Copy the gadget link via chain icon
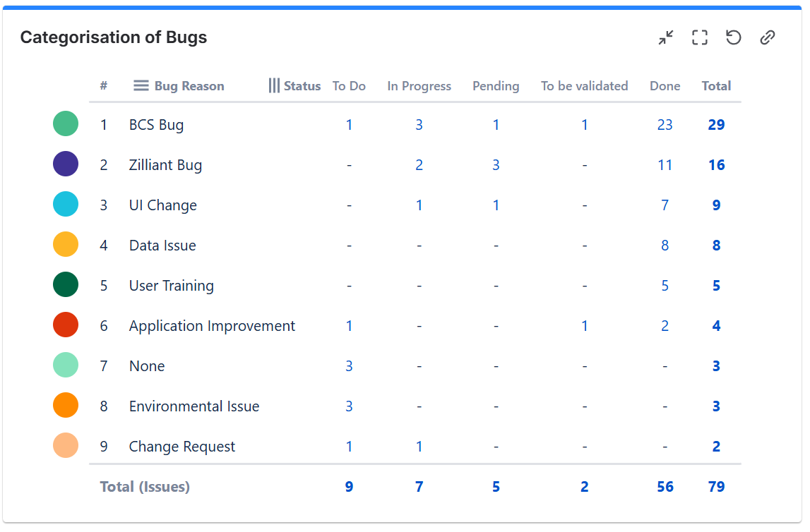Image resolution: width=810 pixels, height=532 pixels. pyautogui.click(x=768, y=38)
